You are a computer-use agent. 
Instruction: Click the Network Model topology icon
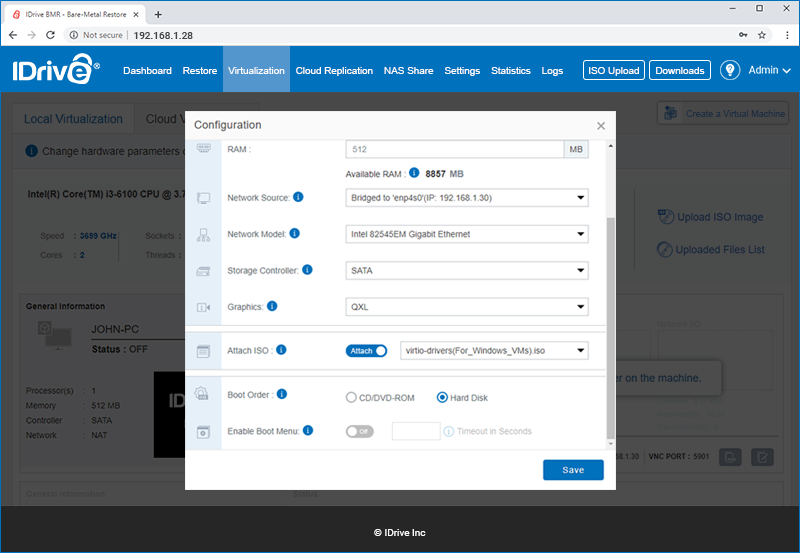pyautogui.click(x=204, y=235)
